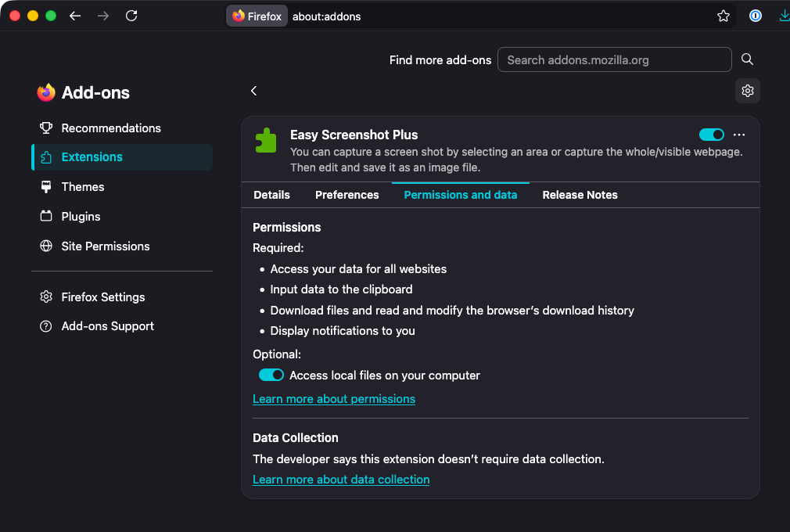Click 'Access your data for all websites'
Viewport: 790px width, 532px height.
(358, 269)
